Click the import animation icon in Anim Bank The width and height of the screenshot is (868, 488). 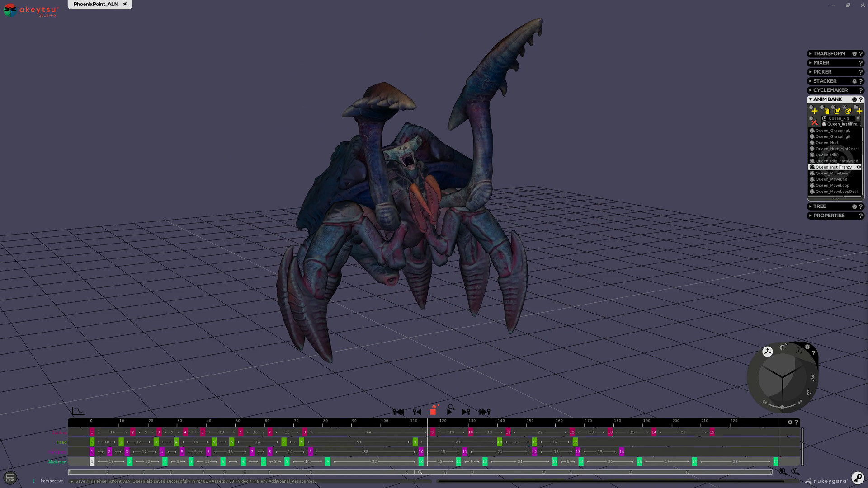(x=837, y=112)
